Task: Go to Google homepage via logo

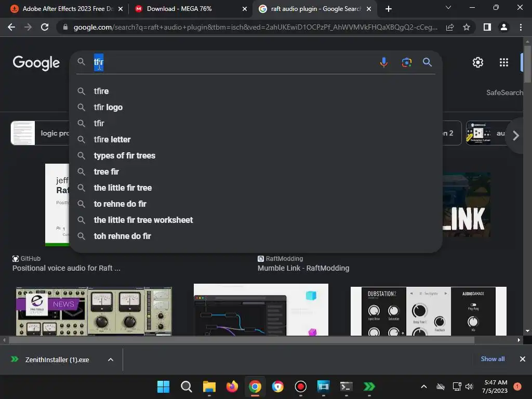Action: tap(36, 63)
